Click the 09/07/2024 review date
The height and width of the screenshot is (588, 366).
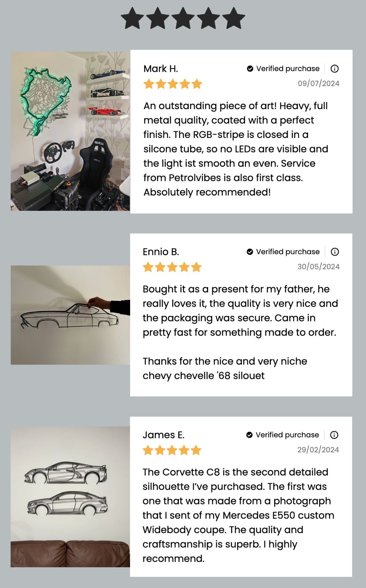[x=319, y=83]
